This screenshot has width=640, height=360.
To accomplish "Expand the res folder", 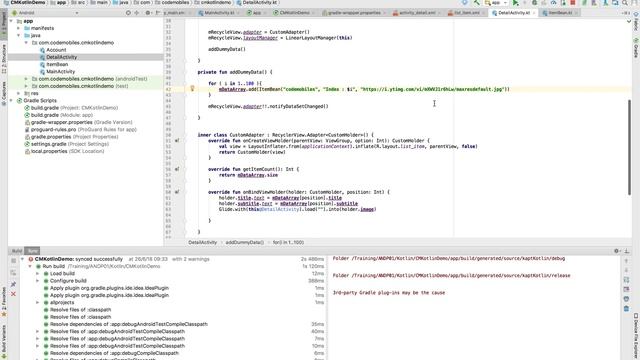I will [19, 93].
